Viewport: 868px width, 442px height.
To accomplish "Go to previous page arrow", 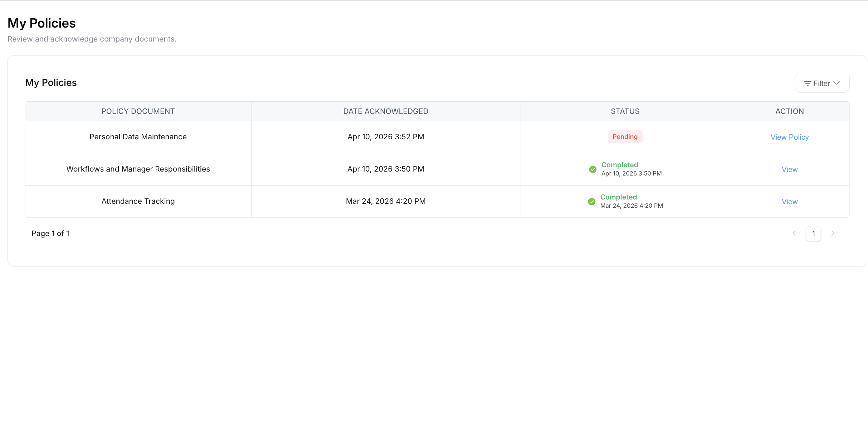I will (x=794, y=234).
